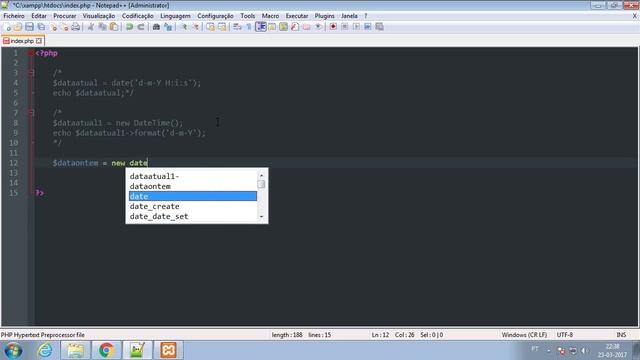This screenshot has height=360, width=640.
Task: Click the Open file toolbar icon
Action: coord(18,27)
